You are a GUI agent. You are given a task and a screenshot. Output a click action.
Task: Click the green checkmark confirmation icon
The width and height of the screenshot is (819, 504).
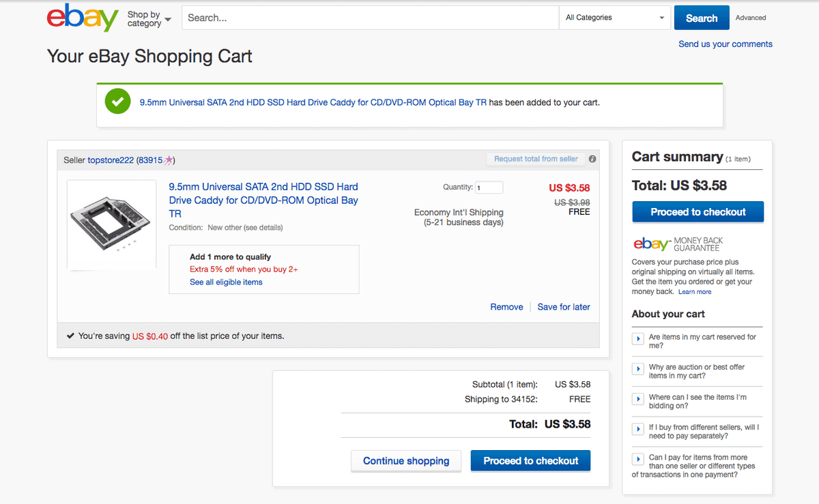tap(118, 102)
